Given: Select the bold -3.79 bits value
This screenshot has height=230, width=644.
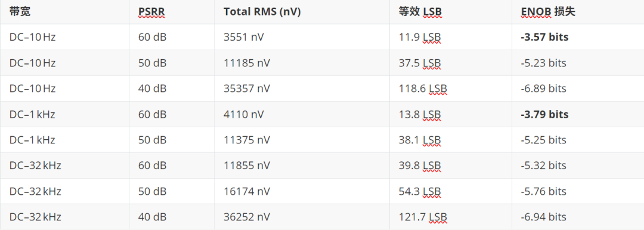Looking at the screenshot, I should coord(544,114).
